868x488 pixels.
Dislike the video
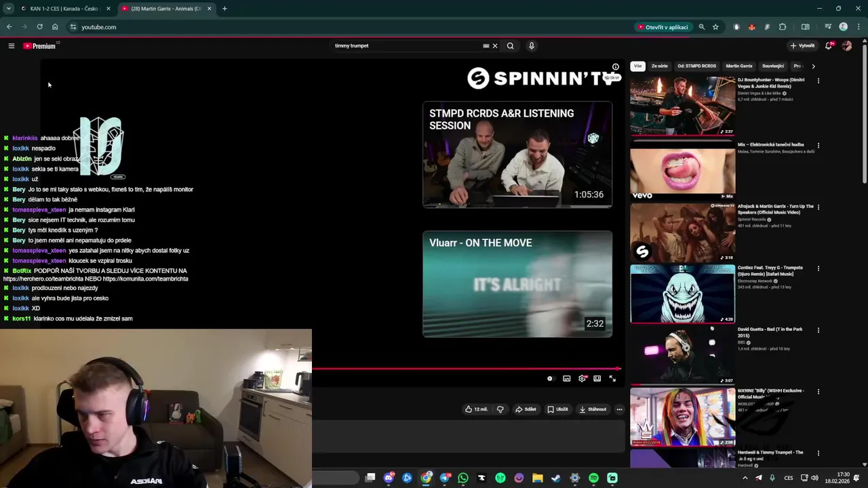point(500,409)
